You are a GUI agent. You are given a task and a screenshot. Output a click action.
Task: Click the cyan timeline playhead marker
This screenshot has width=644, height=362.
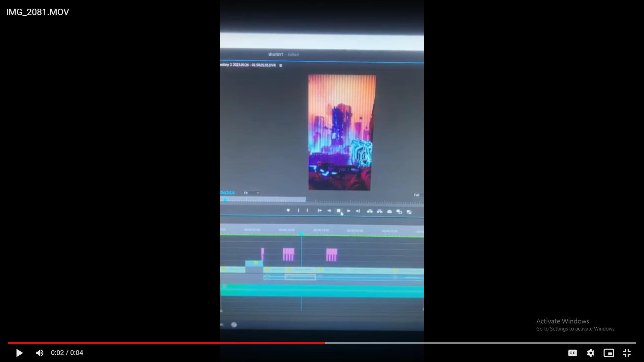click(302, 233)
